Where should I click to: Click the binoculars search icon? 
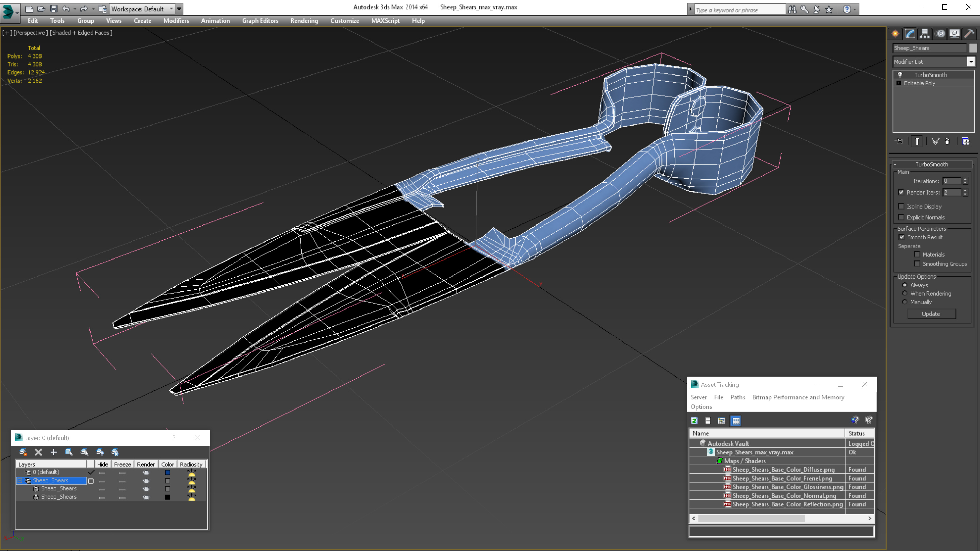click(792, 9)
